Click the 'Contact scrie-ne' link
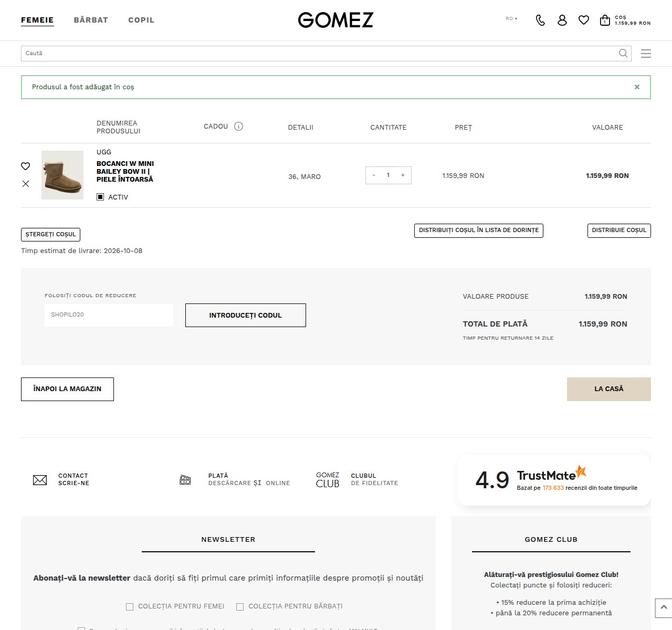This screenshot has width=672, height=630. pos(73,479)
